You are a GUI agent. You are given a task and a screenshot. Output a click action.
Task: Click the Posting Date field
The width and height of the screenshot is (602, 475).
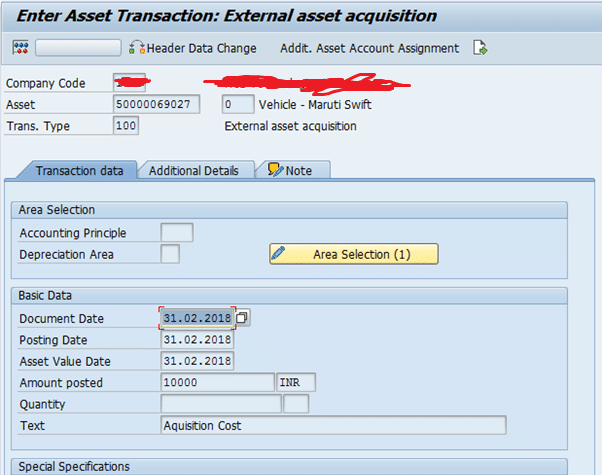(197, 339)
